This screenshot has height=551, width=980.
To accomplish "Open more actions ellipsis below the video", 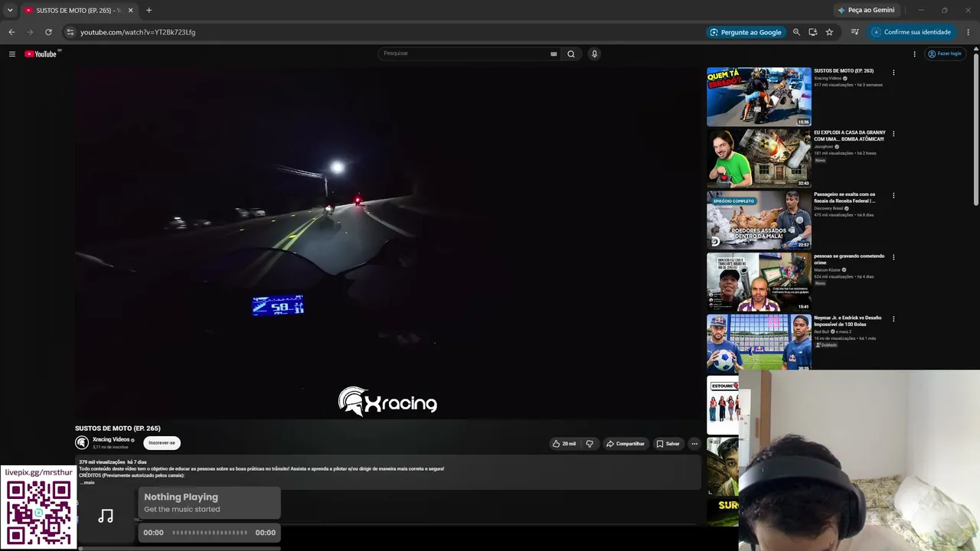I will pyautogui.click(x=694, y=444).
